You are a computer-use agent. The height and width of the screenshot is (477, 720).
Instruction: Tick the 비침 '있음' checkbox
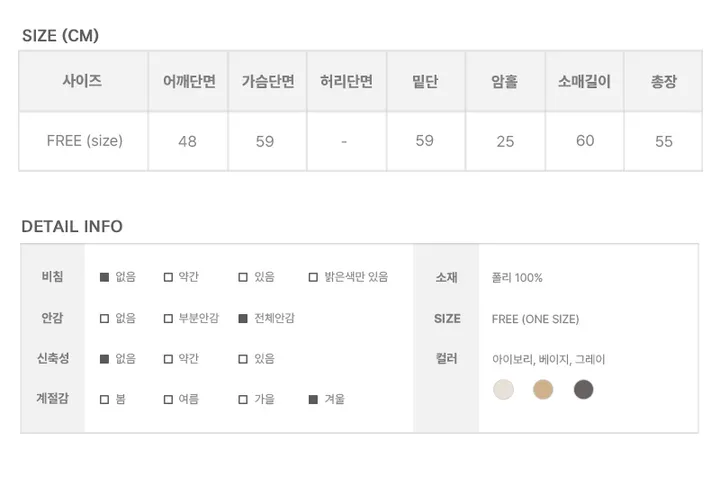point(243,277)
